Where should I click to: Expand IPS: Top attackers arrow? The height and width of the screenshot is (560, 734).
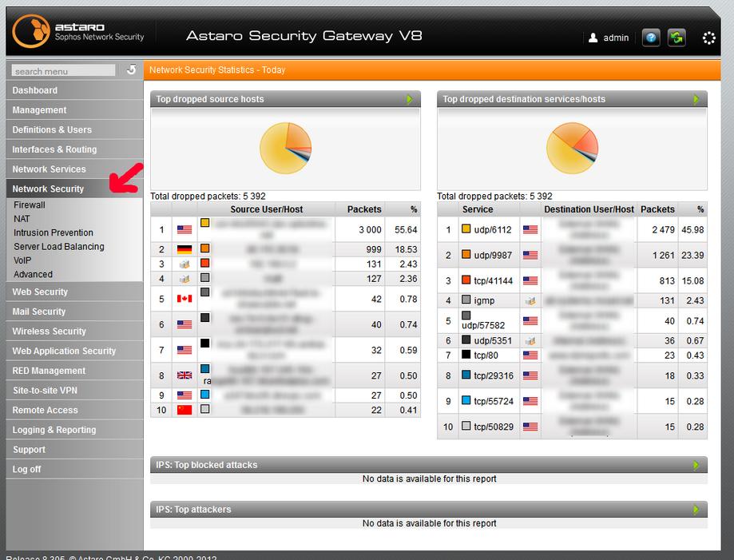click(x=696, y=510)
